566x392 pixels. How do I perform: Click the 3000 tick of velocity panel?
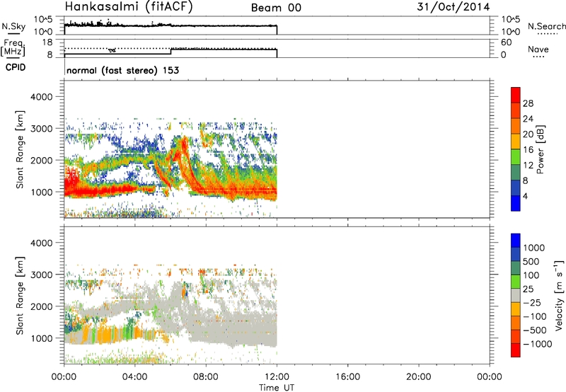tap(42, 275)
